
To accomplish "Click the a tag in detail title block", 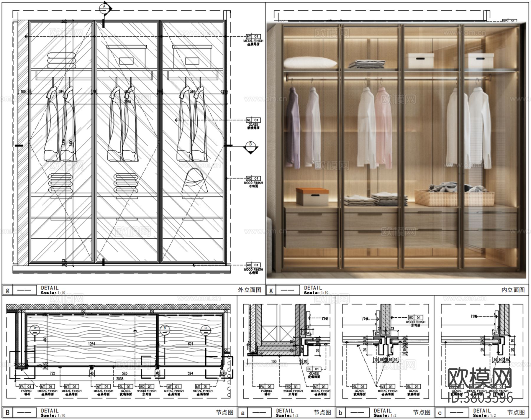I will click(242, 412).
